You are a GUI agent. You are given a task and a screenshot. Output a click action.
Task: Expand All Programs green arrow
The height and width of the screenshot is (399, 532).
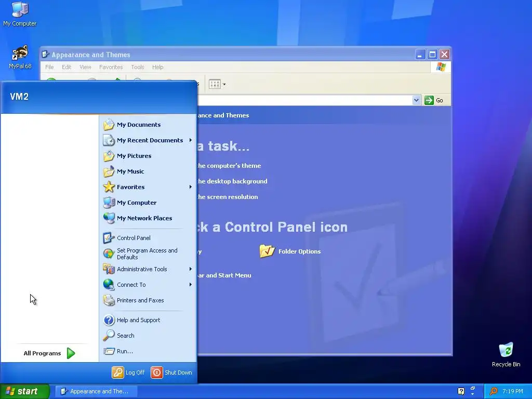71,353
